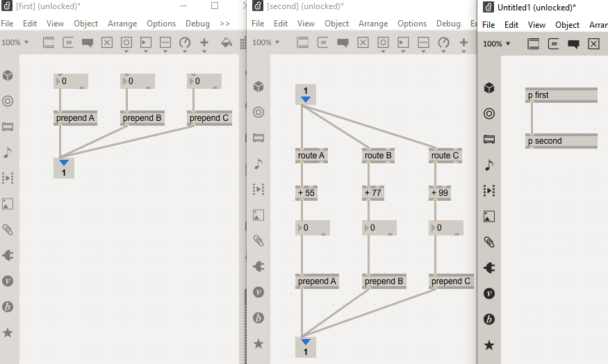Image resolution: width=608 pixels, height=364 pixels.
Task: Open the star Collections icon in first window sidebar
Action: [8, 333]
